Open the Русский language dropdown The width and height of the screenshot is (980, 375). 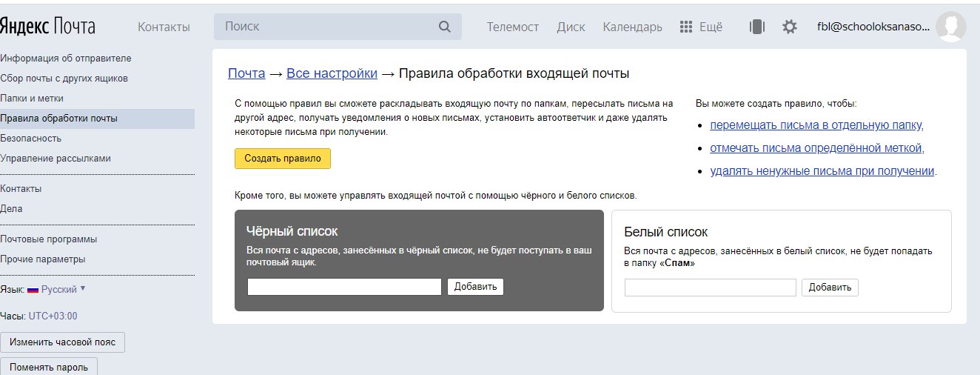tap(64, 289)
